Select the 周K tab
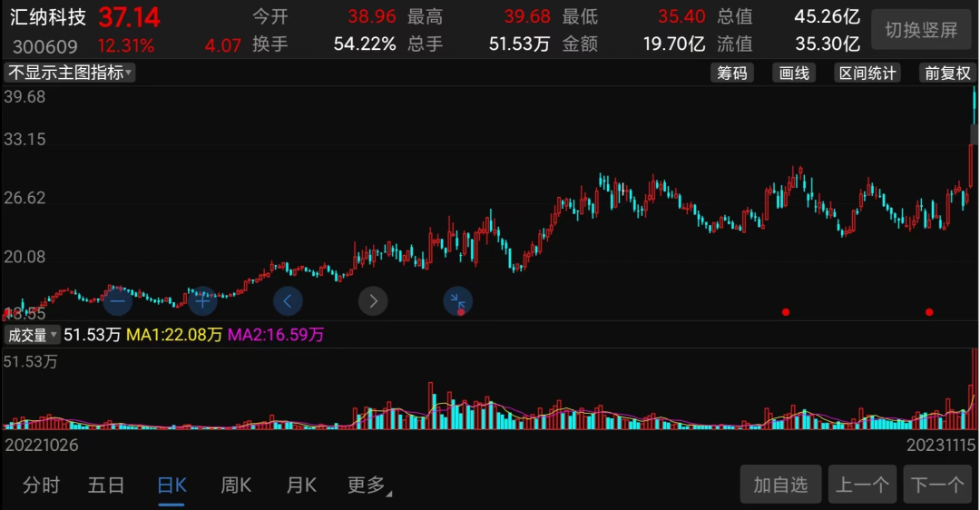Image resolution: width=980 pixels, height=510 pixels. [236, 485]
